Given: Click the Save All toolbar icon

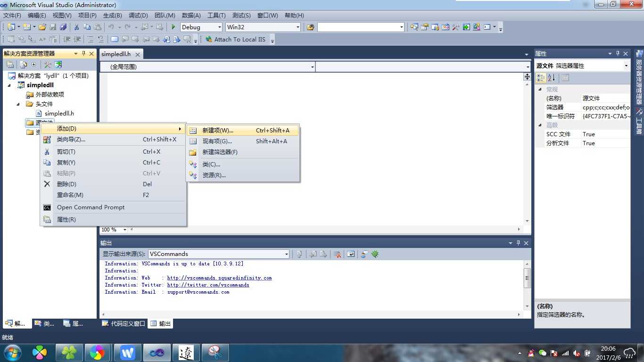Looking at the screenshot, I should coord(63,27).
